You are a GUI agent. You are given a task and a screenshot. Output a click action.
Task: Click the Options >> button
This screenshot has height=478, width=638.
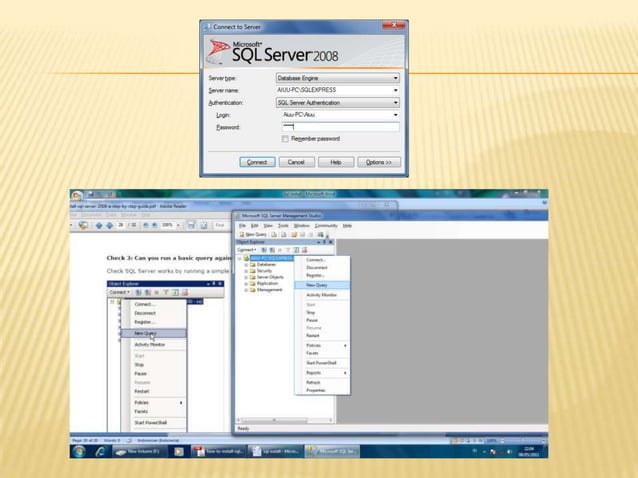[379, 162]
